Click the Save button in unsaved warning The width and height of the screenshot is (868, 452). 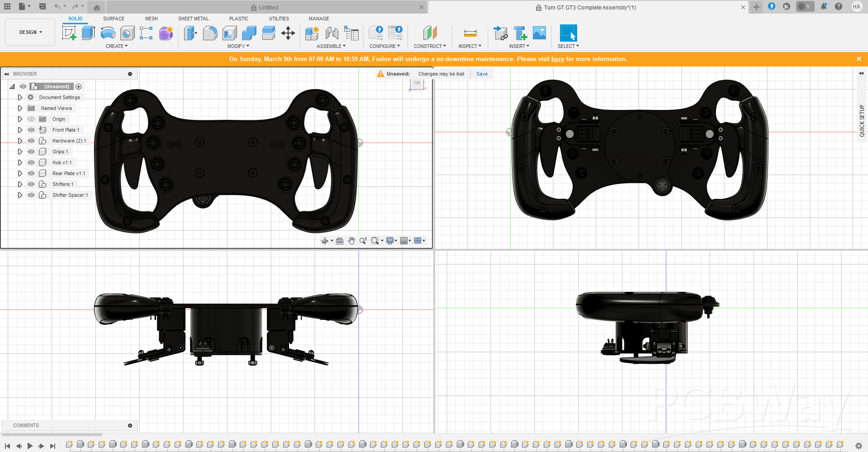[x=482, y=74]
